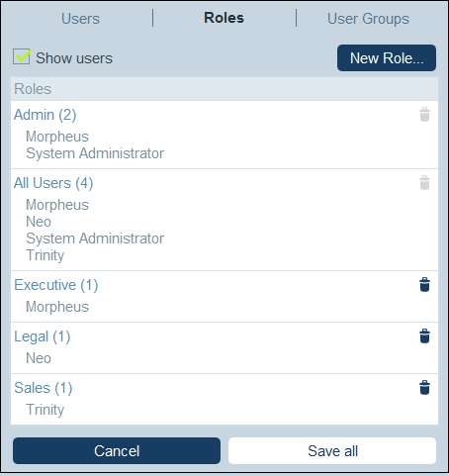Open the Legal (1) role
449x476 pixels.
(43, 336)
